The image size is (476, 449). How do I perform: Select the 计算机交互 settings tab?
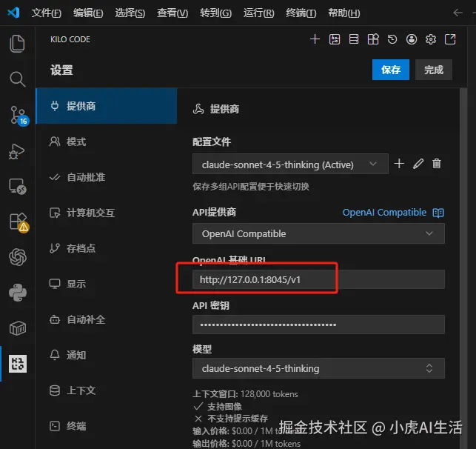click(x=107, y=213)
